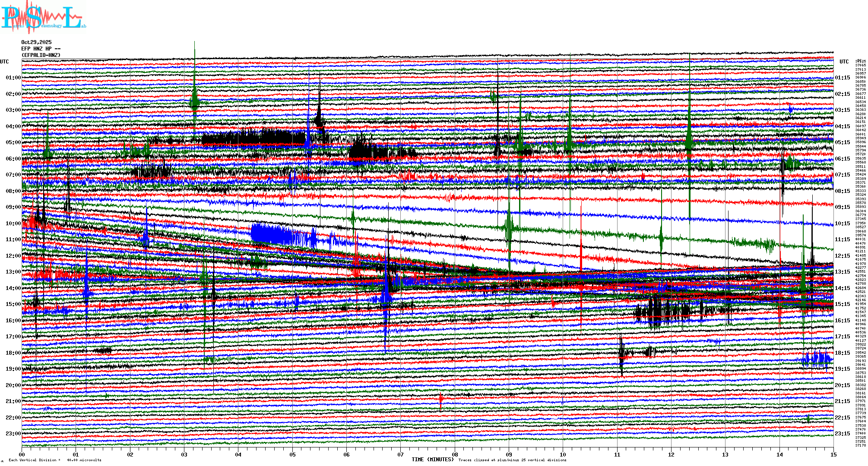Click the (EFPALIO-HNZ) channel label

point(41,55)
